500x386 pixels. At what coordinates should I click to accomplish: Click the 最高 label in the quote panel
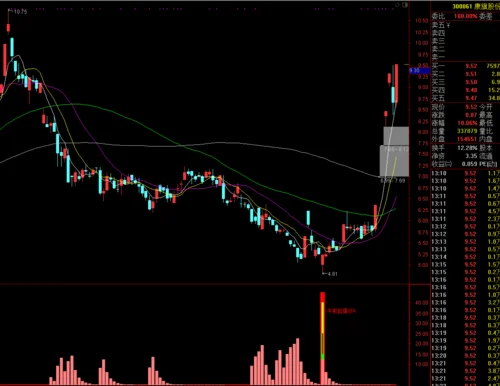pos(486,115)
